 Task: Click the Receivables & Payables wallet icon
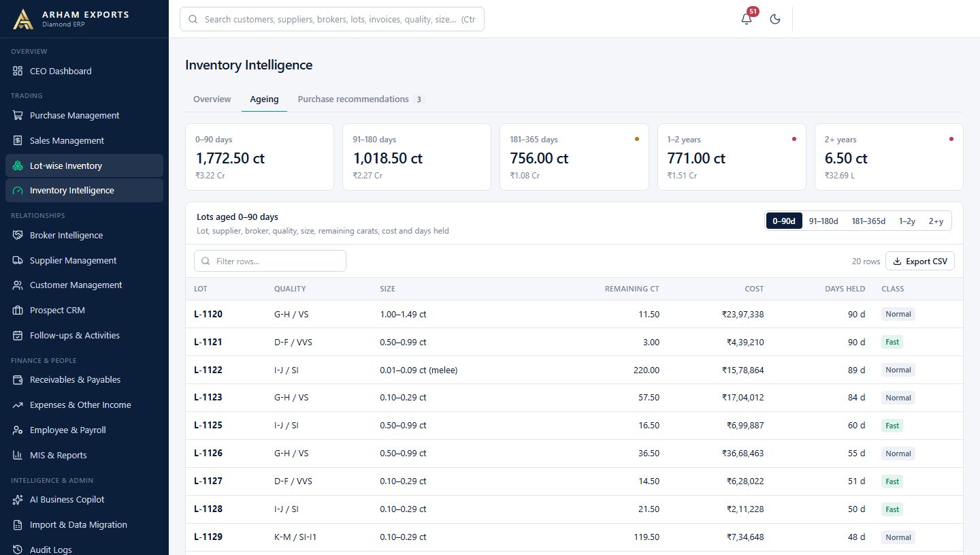click(18, 380)
